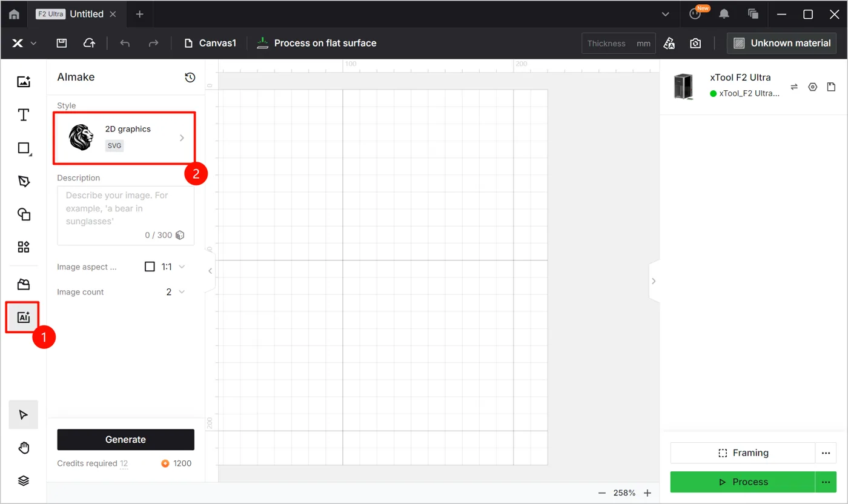Open the 2D graphics style selector

tap(125, 138)
